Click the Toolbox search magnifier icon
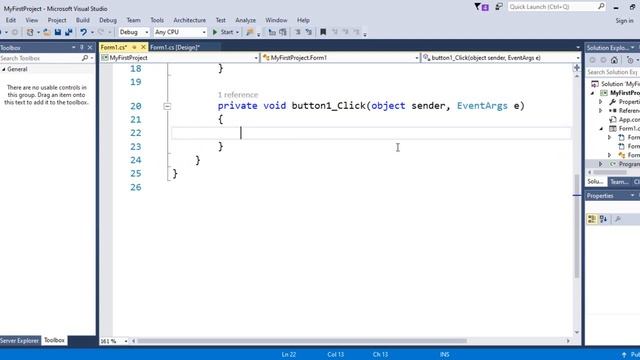640x360 pixels. pyautogui.click(x=84, y=58)
